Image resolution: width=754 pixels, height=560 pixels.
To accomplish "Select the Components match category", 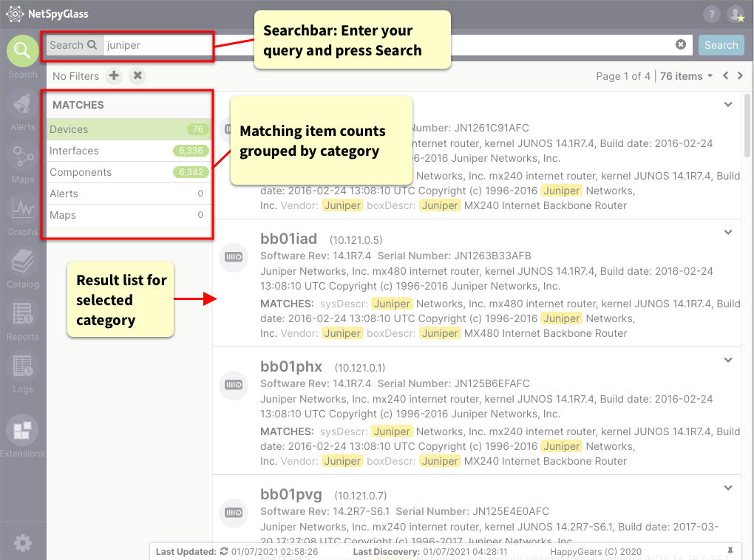I will pos(129,172).
